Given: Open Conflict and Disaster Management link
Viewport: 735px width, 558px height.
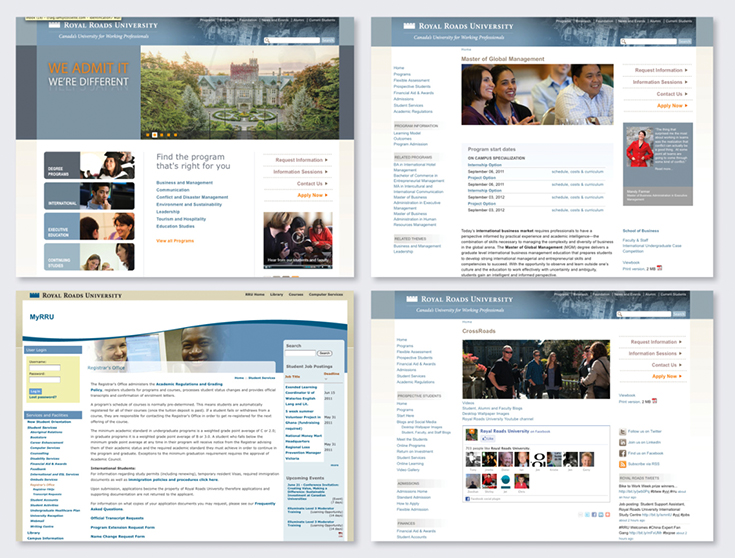Looking at the screenshot, I should pos(192,197).
